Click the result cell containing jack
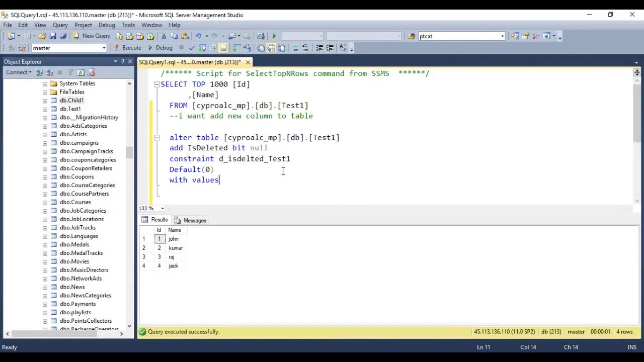 pos(176,266)
